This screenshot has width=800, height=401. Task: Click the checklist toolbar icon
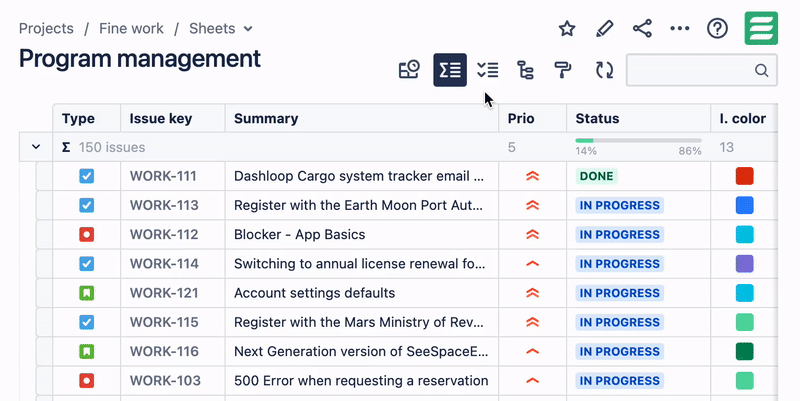(x=488, y=70)
